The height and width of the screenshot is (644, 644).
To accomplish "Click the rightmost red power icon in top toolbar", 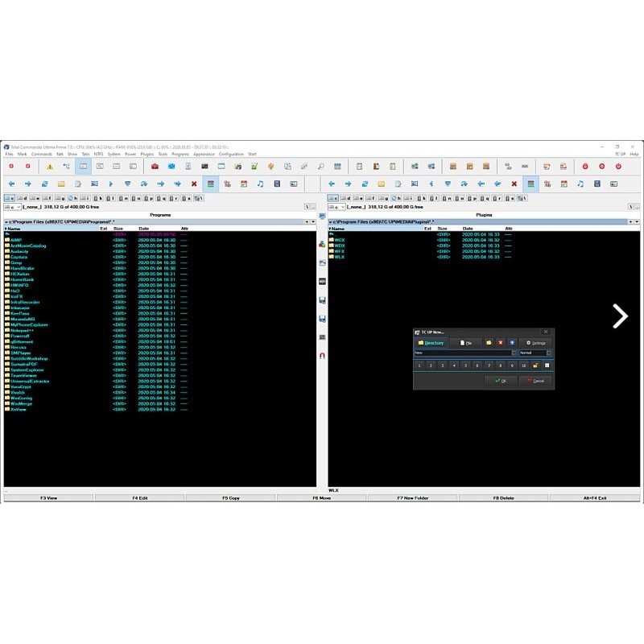I will coord(618,167).
